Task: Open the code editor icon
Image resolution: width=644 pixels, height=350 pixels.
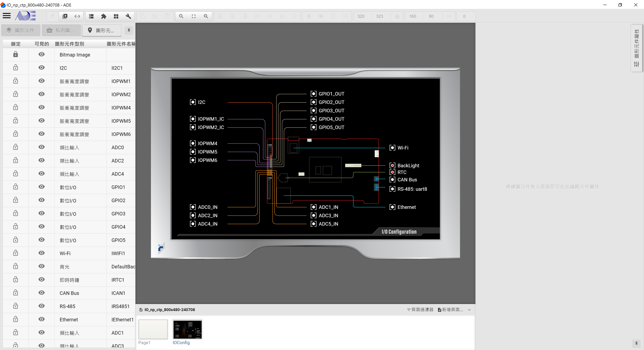Action: [77, 16]
